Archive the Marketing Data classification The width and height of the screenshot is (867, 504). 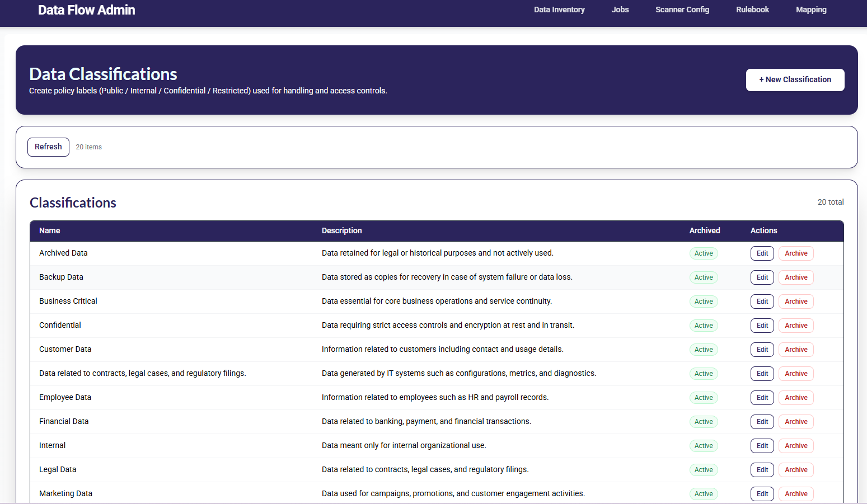[x=795, y=494]
